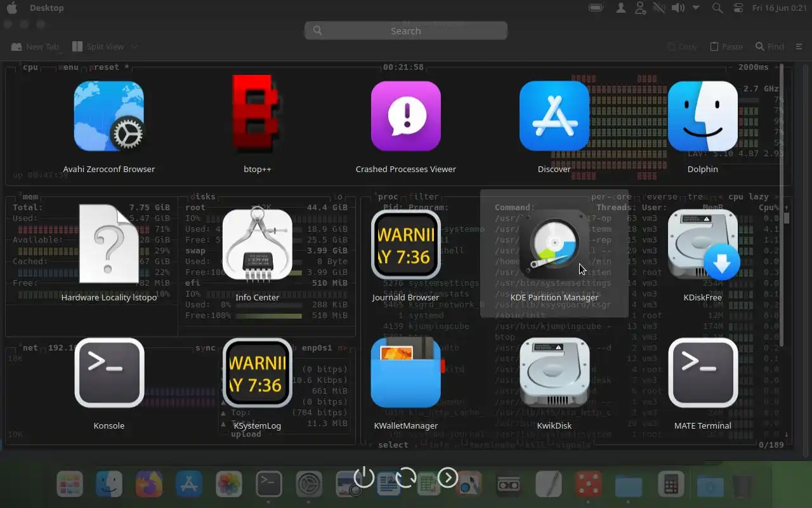Open control center toggles icon
This screenshot has height=508, width=812.
point(738,8)
